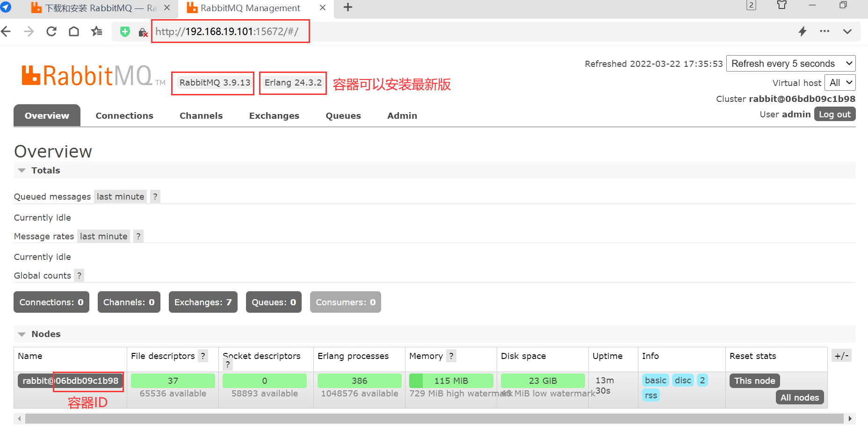Open the Virtual host All dropdown
Image resolution: width=868 pixels, height=431 pixels.
tap(840, 83)
